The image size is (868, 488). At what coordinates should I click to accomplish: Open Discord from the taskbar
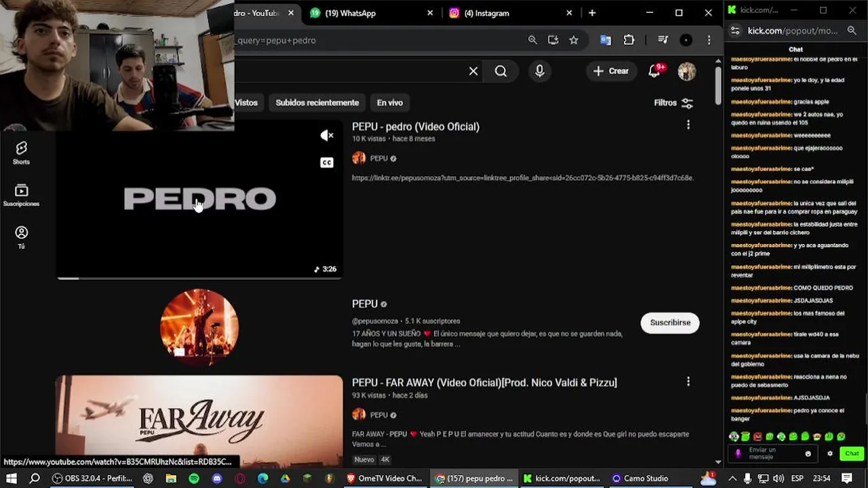coord(217,479)
